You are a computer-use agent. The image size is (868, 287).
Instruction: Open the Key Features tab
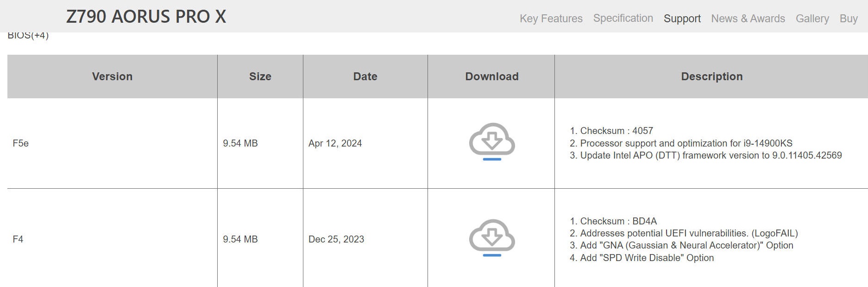[551, 19]
